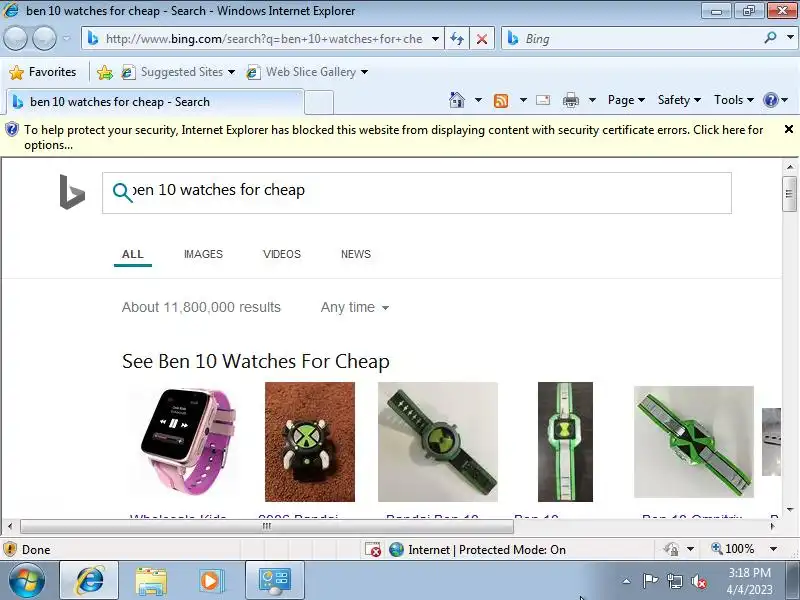The width and height of the screenshot is (800, 600).
Task: Click the Home page icon
Action: point(457,100)
